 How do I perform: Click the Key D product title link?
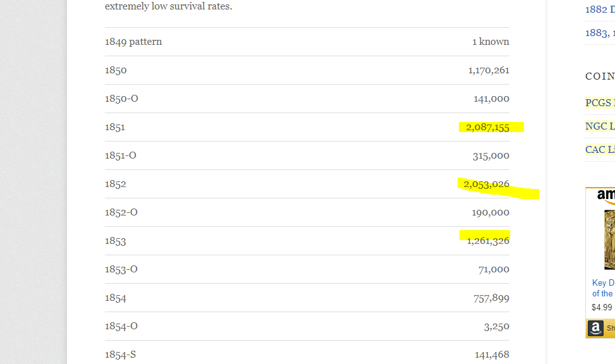(x=603, y=288)
